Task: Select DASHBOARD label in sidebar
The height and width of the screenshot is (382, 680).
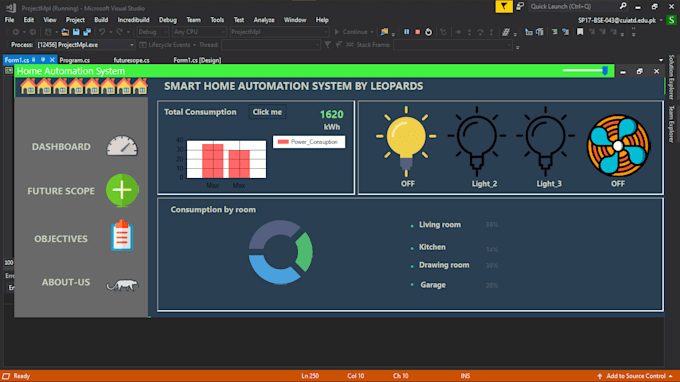Action: (x=61, y=147)
